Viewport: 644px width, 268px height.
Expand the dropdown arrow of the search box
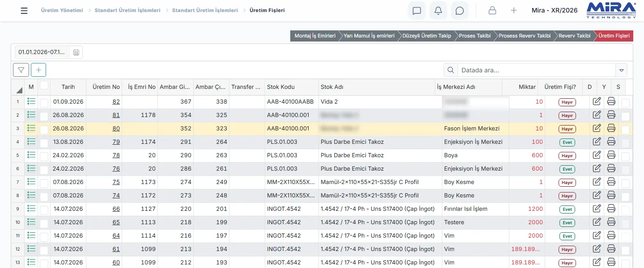(x=621, y=70)
